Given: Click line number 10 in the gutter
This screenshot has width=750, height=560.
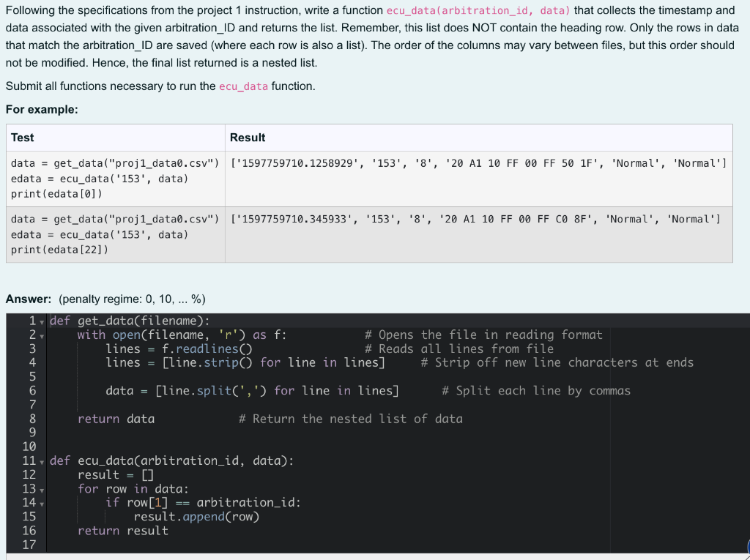Looking at the screenshot, I should coord(29,447).
